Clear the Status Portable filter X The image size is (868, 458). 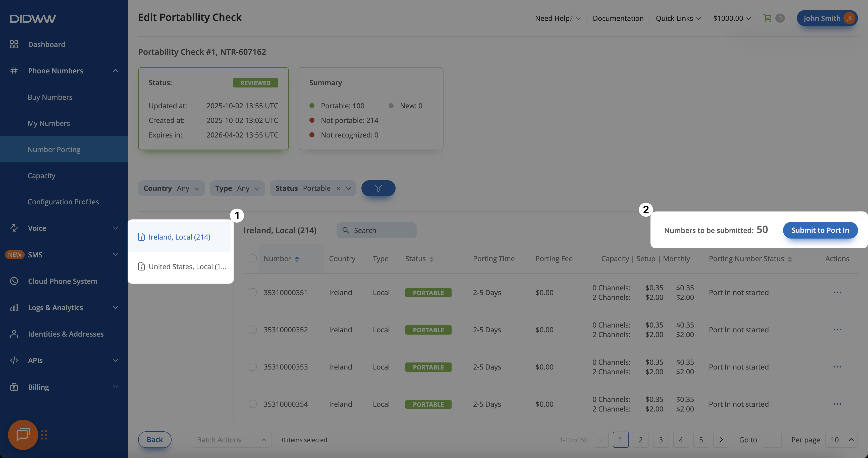(x=338, y=189)
